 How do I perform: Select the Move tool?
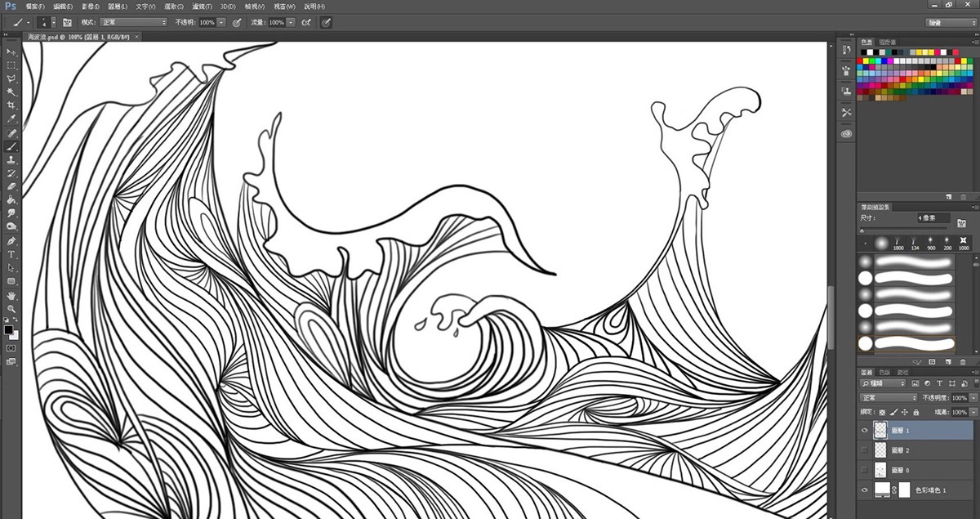pyautogui.click(x=11, y=51)
